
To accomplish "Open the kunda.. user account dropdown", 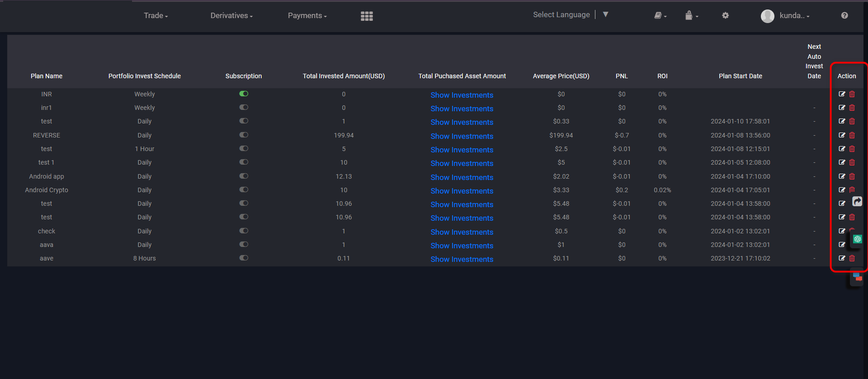I will point(786,16).
